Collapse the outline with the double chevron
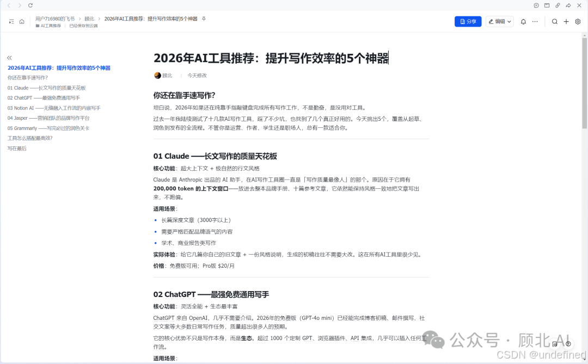This screenshot has height=364, width=588. tap(9, 58)
